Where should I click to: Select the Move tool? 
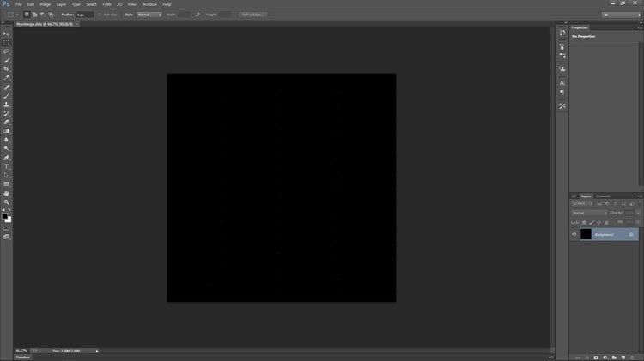(6, 34)
